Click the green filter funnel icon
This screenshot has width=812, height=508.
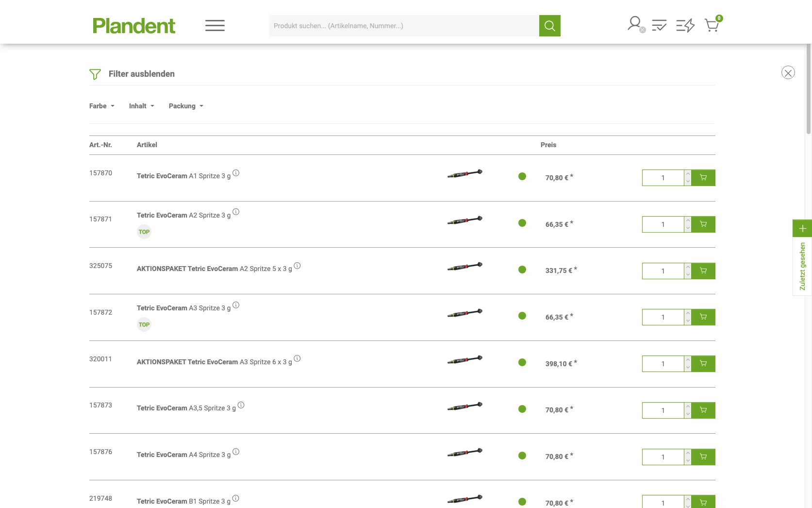pos(95,74)
